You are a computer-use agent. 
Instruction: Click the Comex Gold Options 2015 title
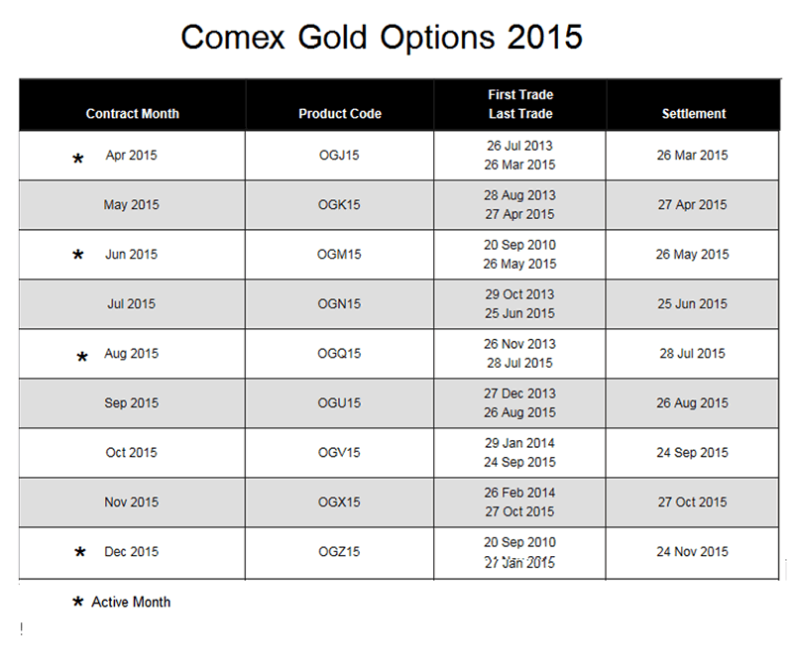pyautogui.click(x=382, y=37)
